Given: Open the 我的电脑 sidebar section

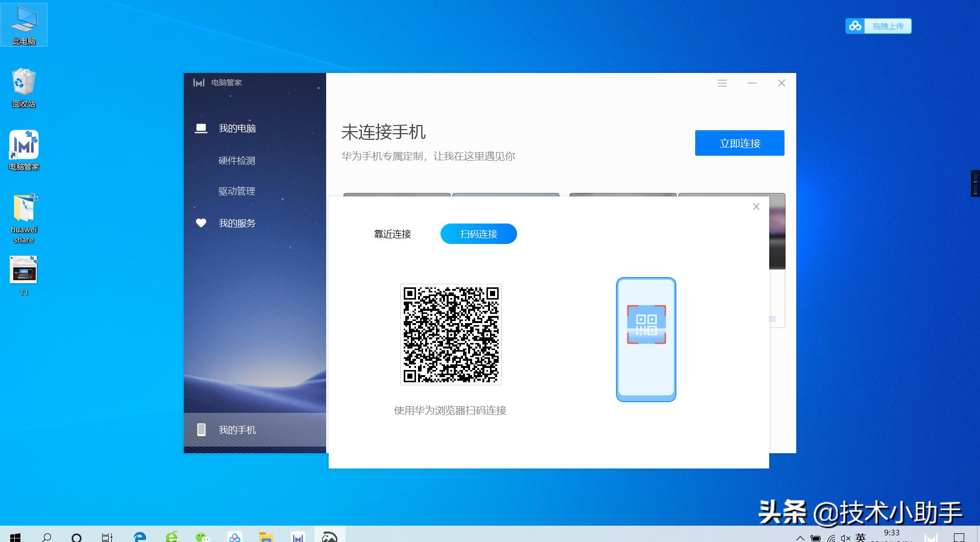Looking at the screenshot, I should click(x=237, y=128).
